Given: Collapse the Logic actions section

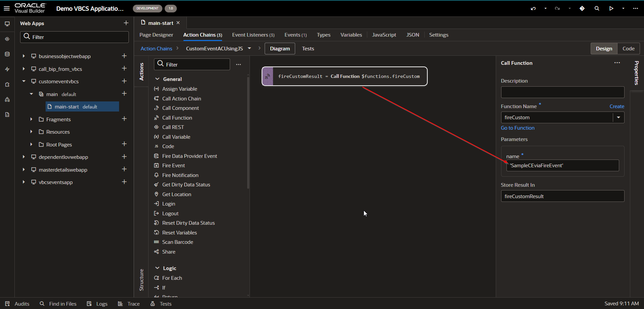Looking at the screenshot, I should click(x=157, y=268).
